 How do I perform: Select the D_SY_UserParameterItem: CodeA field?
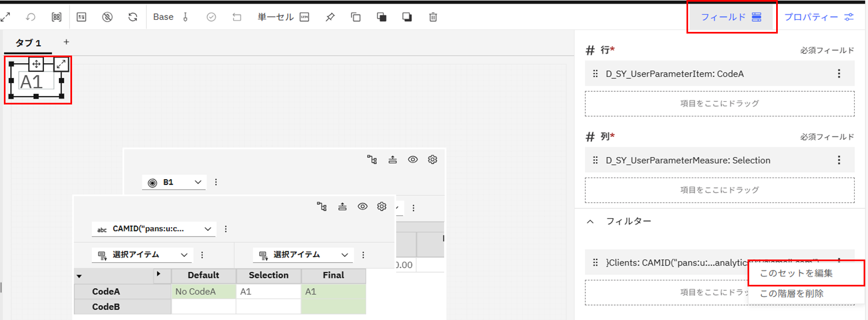[x=719, y=74]
